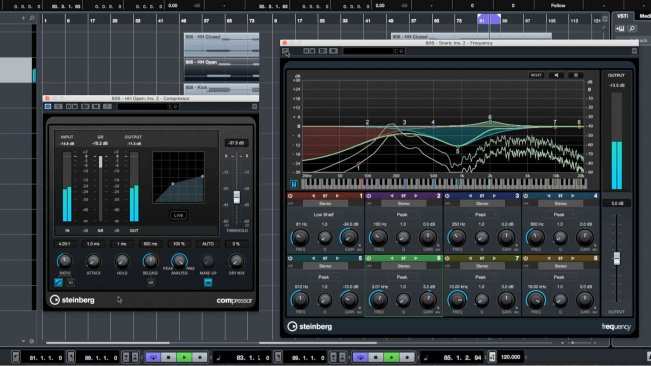
Task: Click the speaker listen icon above EQ graph
Action: (x=556, y=75)
